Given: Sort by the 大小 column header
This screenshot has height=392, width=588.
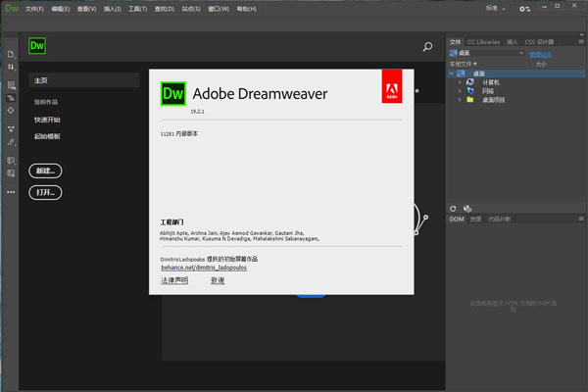Looking at the screenshot, I should coord(541,64).
